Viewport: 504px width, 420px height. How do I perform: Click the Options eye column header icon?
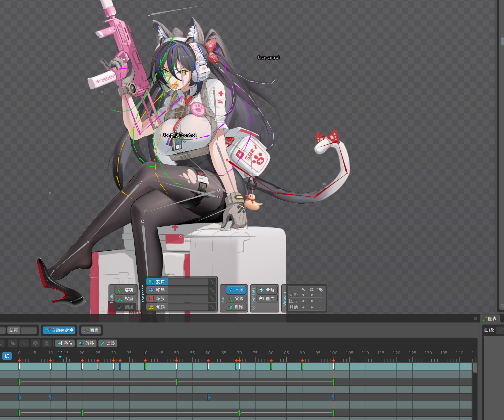click(x=311, y=289)
